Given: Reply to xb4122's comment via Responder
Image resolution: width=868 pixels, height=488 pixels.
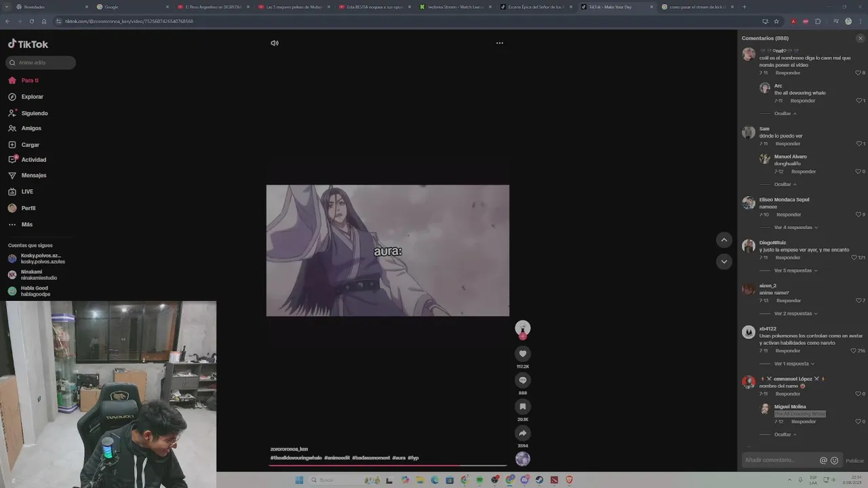Looking at the screenshot, I should pyautogui.click(x=788, y=350).
